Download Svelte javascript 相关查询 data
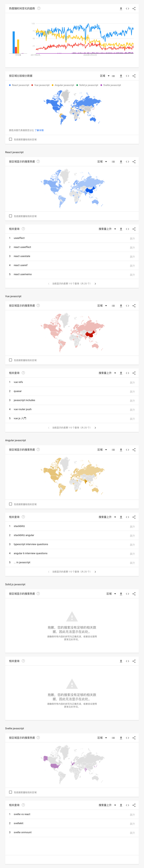 [x=121, y=805]
